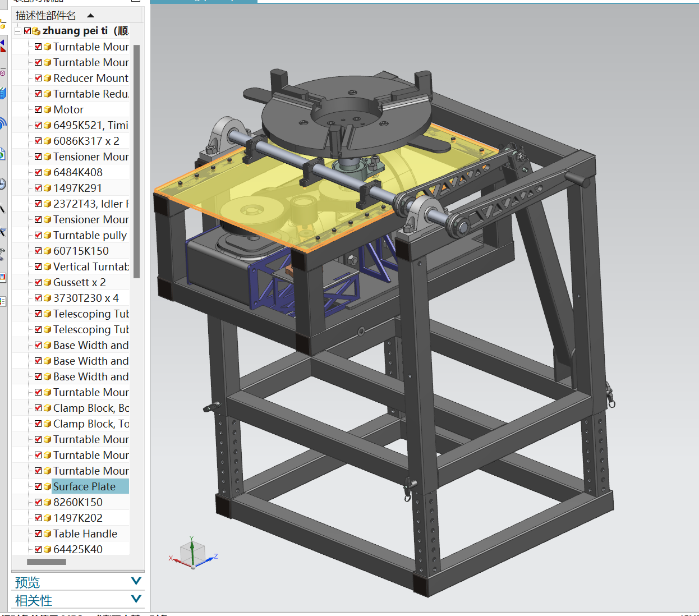Viewport: 699px width, 616px height.
Task: Toggle the zhuang pei ti root checkbox
Action: (x=27, y=31)
